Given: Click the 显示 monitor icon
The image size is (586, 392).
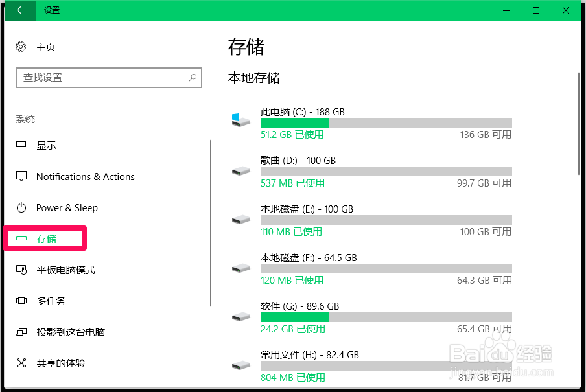Looking at the screenshot, I should click(x=21, y=145).
